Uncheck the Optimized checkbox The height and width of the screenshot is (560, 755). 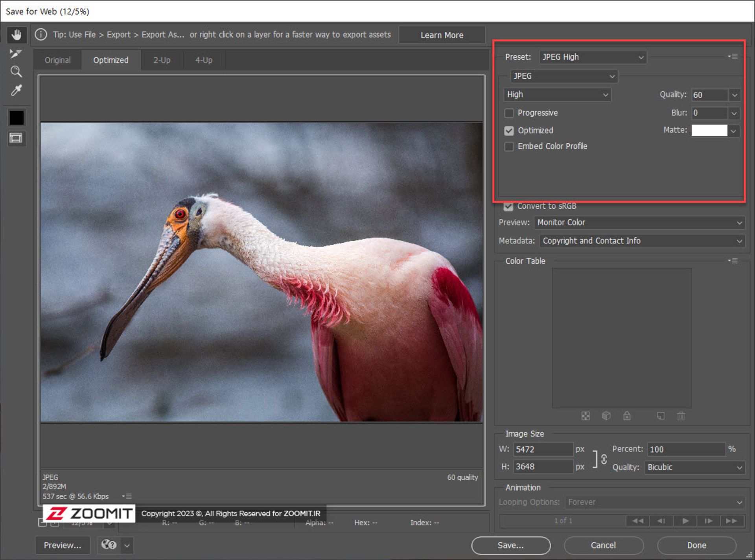click(509, 131)
